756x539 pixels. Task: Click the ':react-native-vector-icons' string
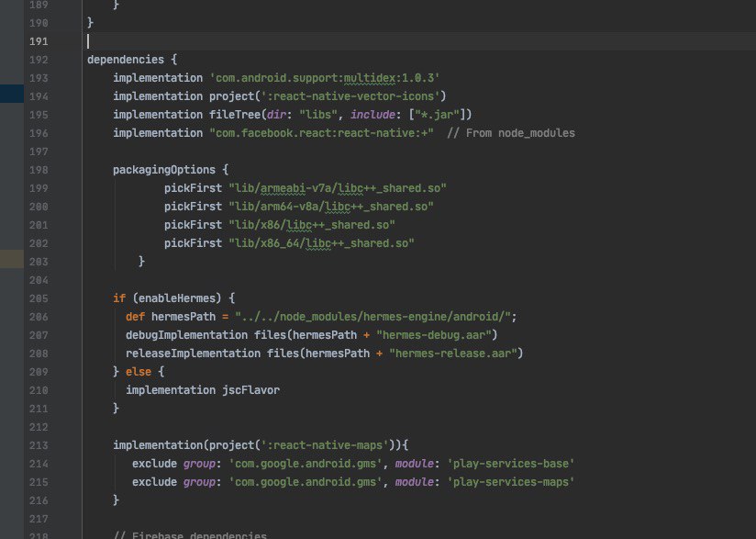[350, 96]
